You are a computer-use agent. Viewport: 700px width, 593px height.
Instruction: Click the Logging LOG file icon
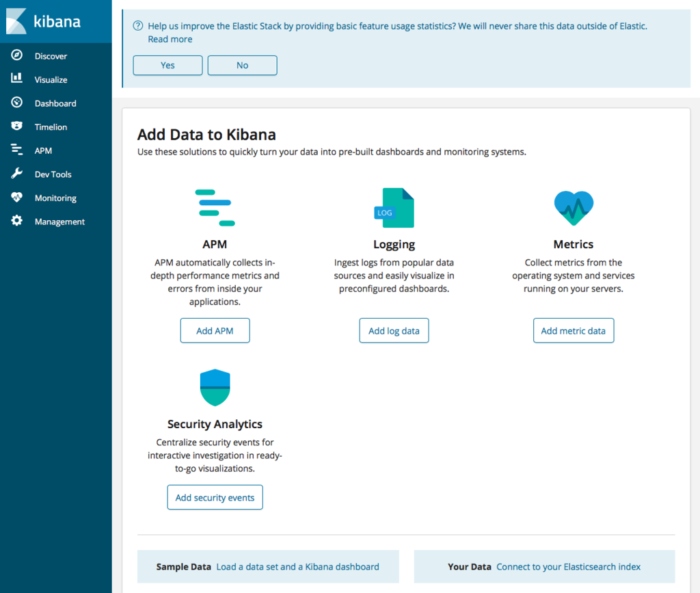394,208
